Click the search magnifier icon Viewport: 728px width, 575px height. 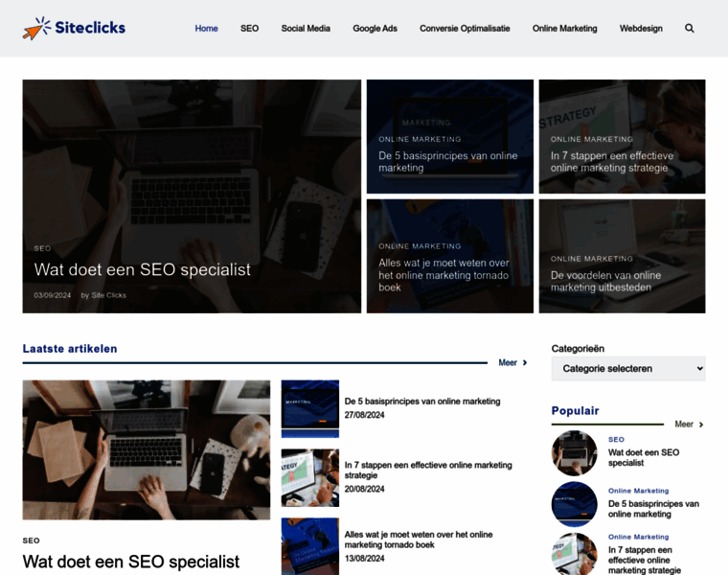(690, 29)
